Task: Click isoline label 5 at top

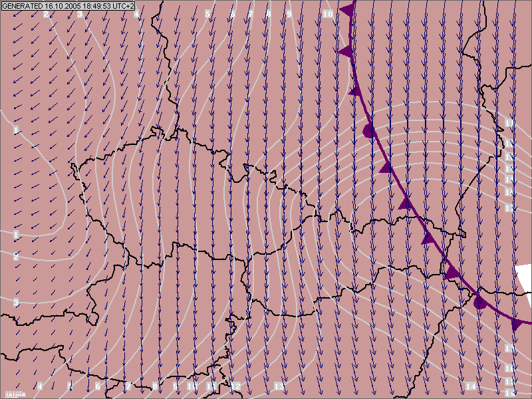Action: coord(207,13)
